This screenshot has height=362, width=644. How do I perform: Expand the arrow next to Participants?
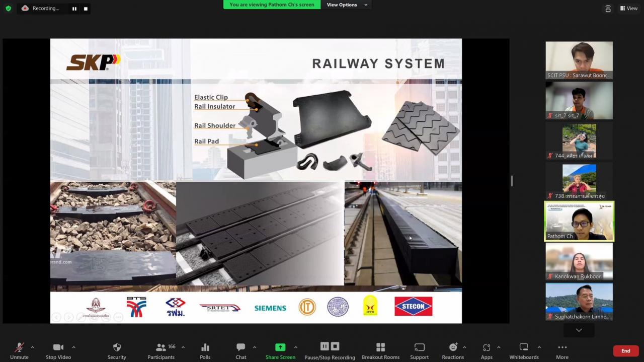click(x=183, y=347)
